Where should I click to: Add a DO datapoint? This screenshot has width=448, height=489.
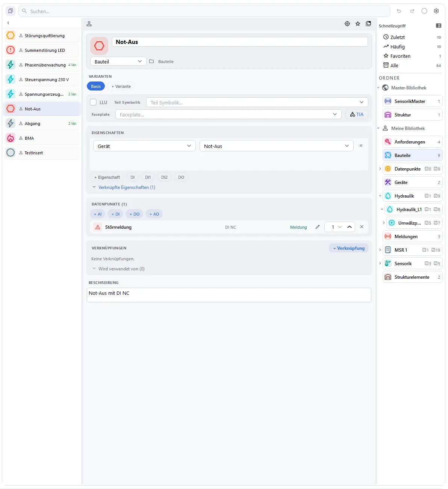[134, 214]
